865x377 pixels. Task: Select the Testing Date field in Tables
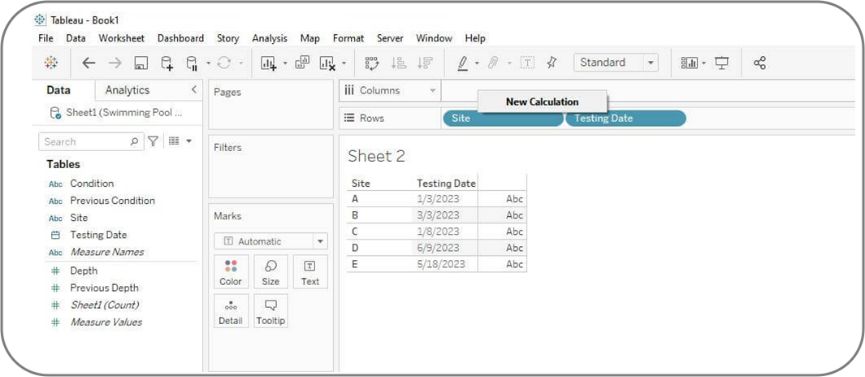98,235
